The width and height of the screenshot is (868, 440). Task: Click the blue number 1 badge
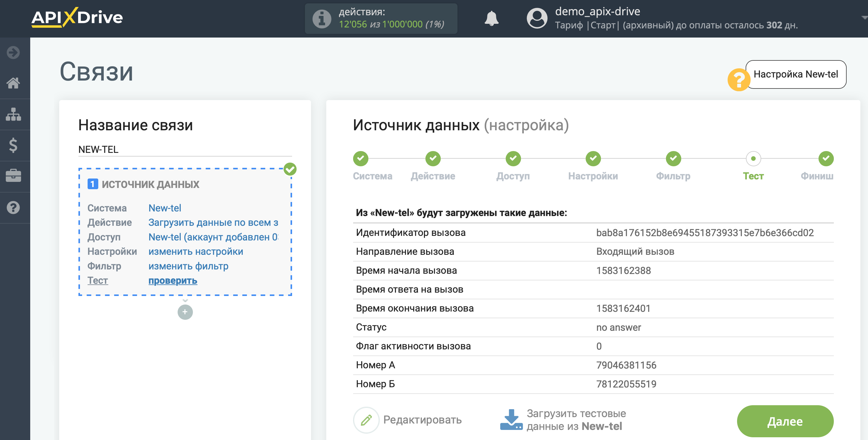point(93,184)
